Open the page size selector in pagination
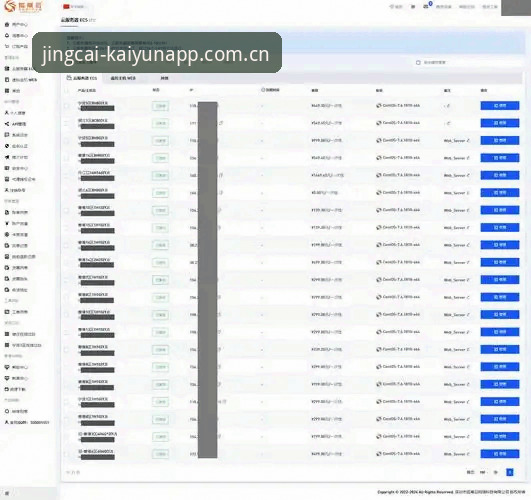 coord(483,472)
